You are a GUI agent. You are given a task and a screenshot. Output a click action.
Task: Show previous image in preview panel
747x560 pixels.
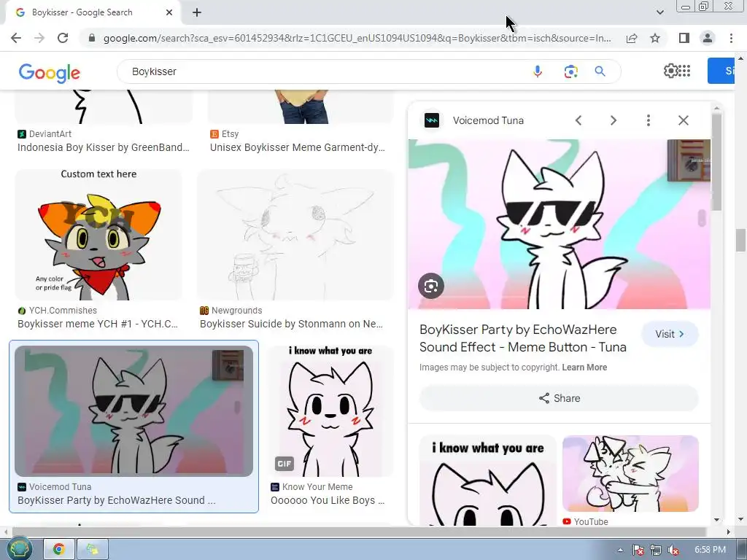click(x=578, y=120)
